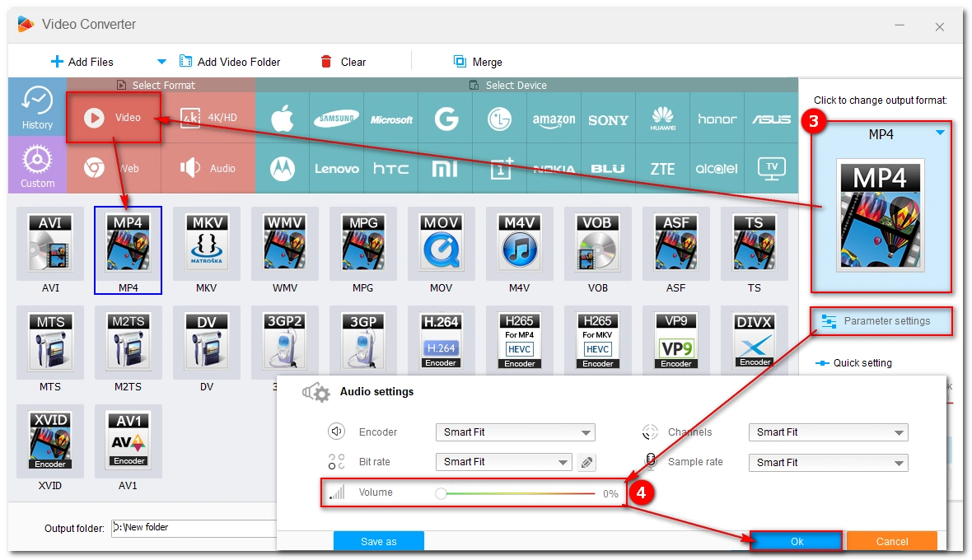This screenshot has height=560, width=972.
Task: Clear the file list
Action: (343, 62)
